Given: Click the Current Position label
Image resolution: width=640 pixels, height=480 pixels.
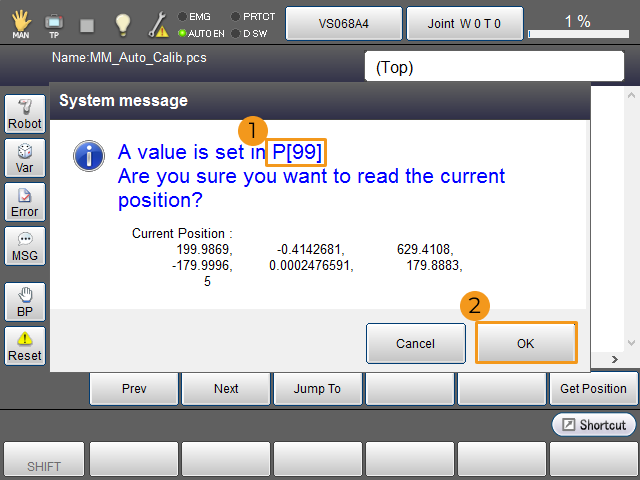Looking at the screenshot, I should click(x=182, y=233).
